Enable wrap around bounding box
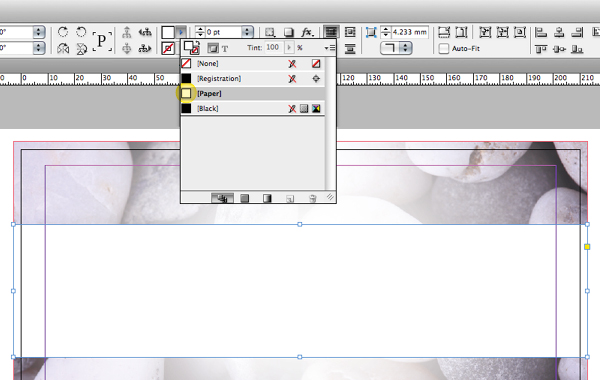The image size is (600, 380). (x=350, y=32)
